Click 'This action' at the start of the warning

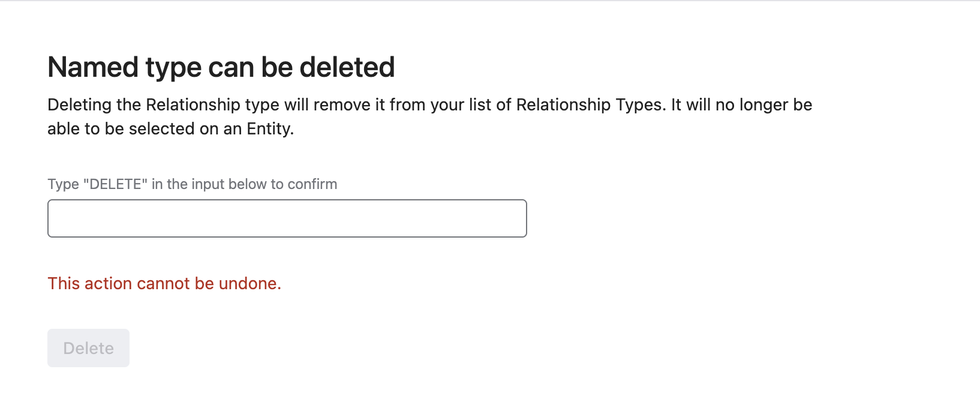[89, 283]
